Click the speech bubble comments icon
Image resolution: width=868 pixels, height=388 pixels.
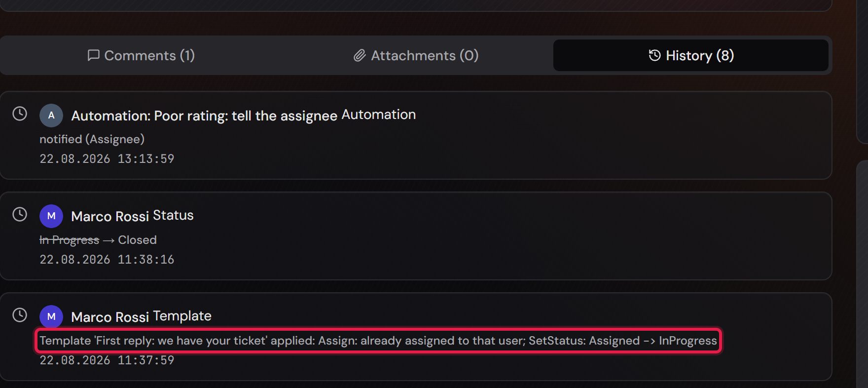pyautogui.click(x=94, y=55)
